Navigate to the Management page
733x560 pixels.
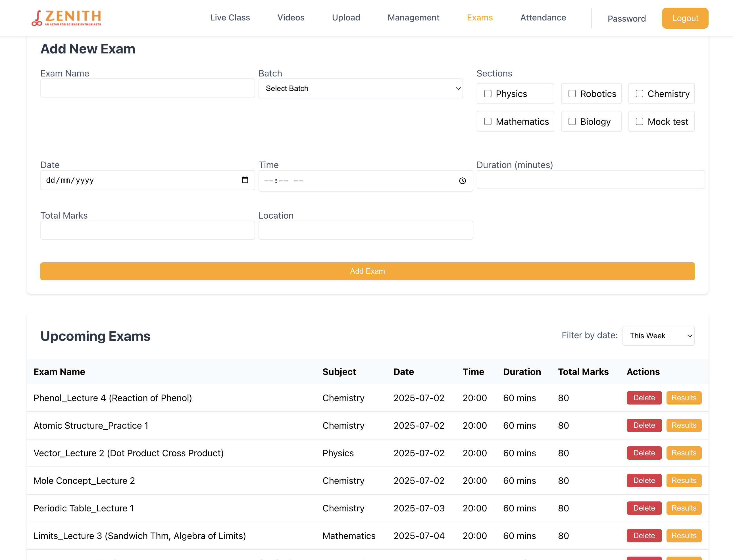point(413,18)
